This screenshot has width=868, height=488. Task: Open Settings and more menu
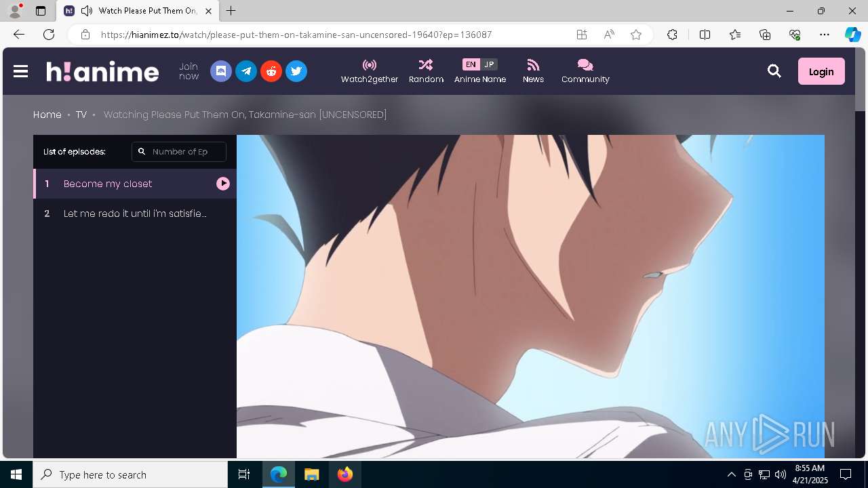click(x=825, y=35)
